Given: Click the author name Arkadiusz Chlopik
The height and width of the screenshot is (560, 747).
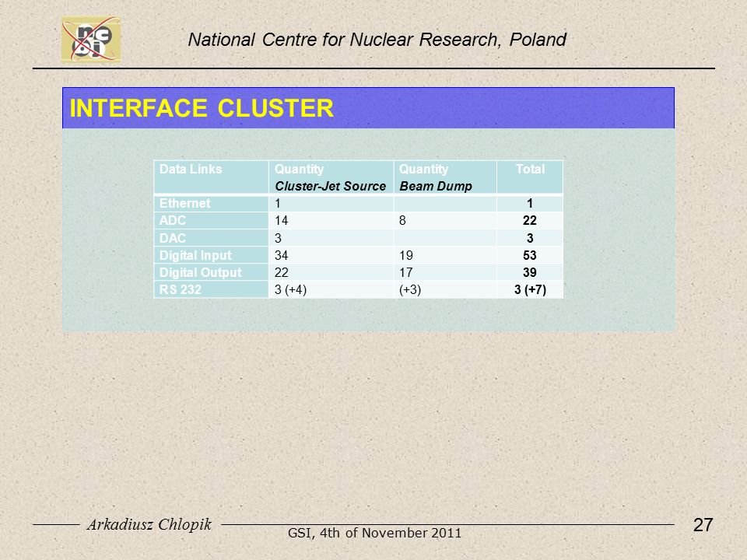Looking at the screenshot, I should [149, 524].
